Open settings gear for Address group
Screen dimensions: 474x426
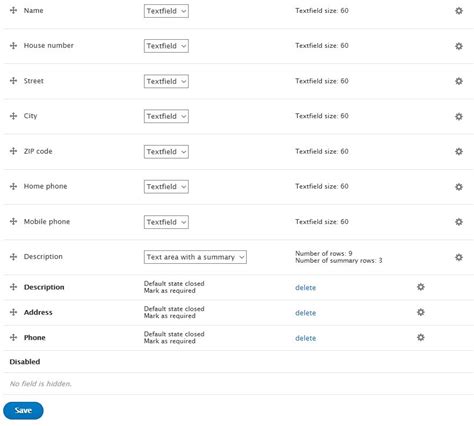click(x=421, y=312)
